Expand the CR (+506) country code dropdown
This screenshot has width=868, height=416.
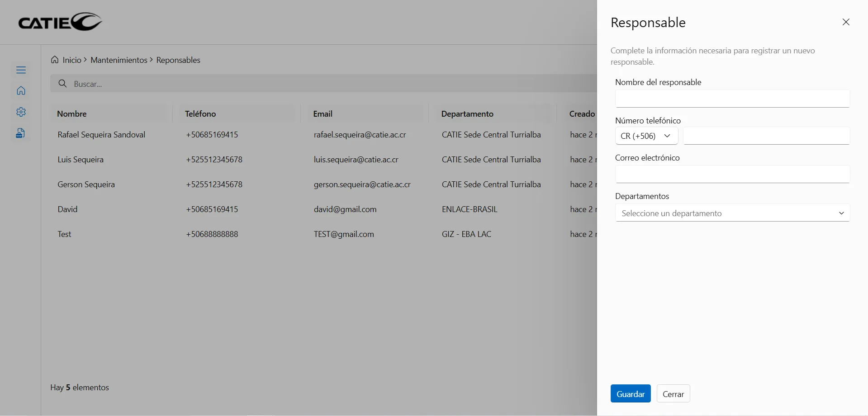click(646, 136)
